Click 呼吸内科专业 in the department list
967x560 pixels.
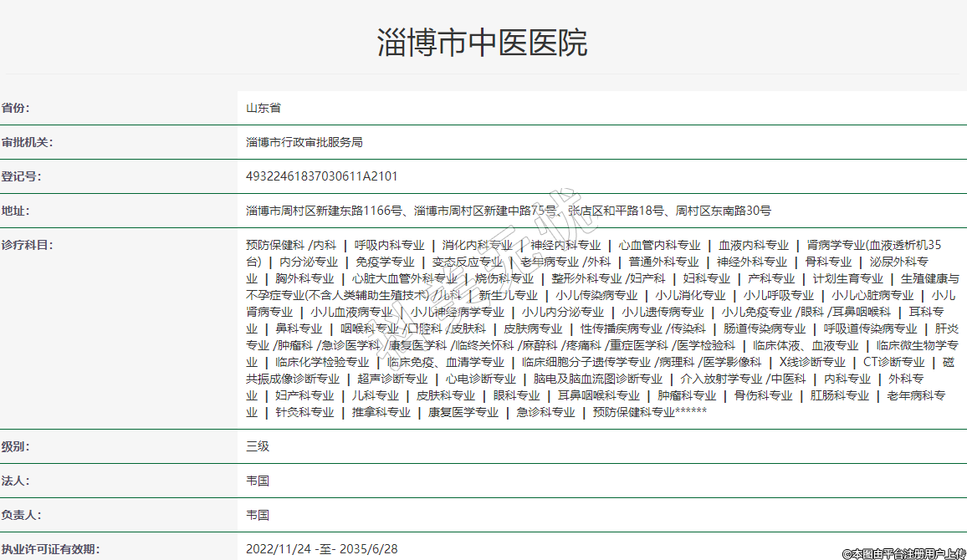(389, 245)
